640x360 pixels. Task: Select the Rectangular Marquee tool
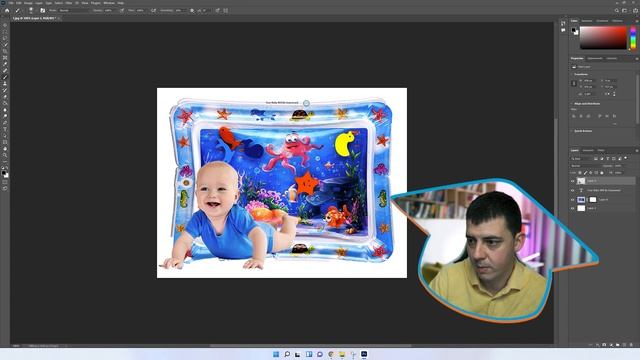click(x=5, y=32)
